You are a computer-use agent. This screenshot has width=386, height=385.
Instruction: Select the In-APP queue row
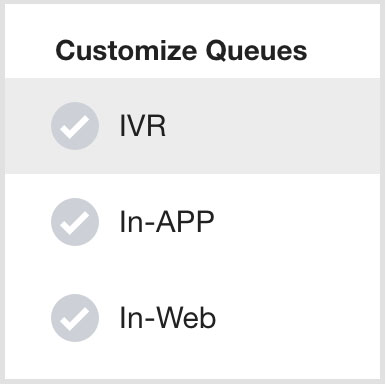[193, 222]
